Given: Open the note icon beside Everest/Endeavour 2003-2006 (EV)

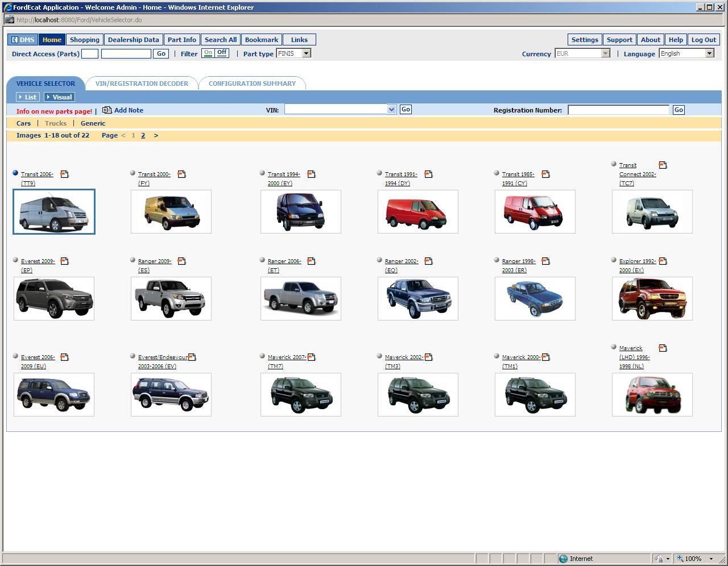Looking at the screenshot, I should click(192, 357).
